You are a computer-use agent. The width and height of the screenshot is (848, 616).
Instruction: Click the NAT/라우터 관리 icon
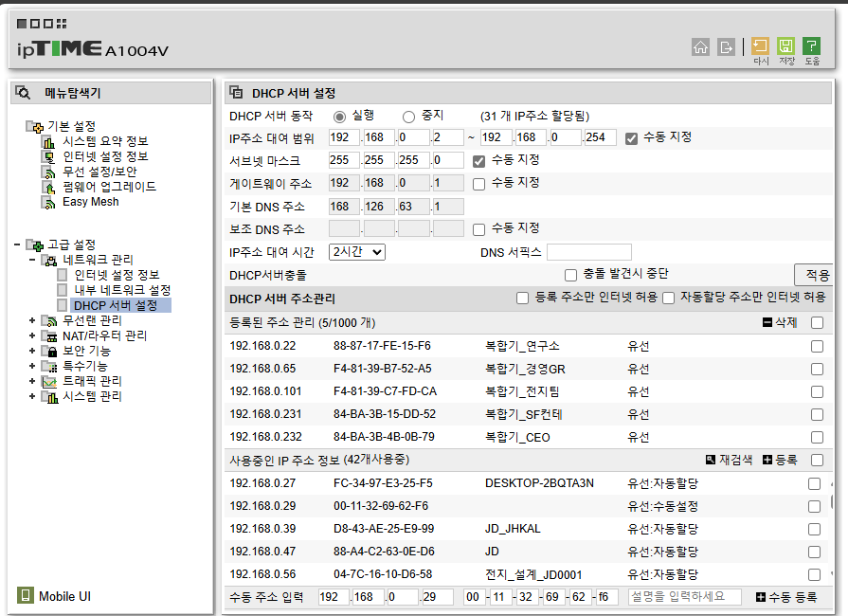pos(50,336)
